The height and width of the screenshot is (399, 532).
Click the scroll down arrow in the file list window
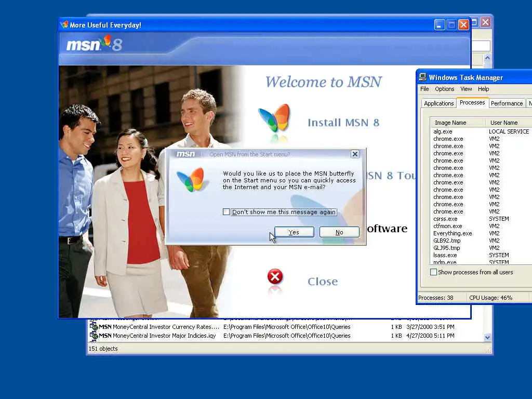[487, 337]
